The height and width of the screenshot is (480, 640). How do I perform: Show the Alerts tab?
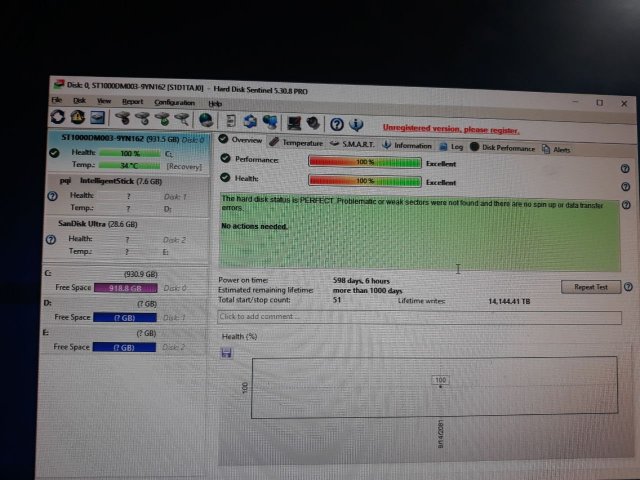pos(556,149)
